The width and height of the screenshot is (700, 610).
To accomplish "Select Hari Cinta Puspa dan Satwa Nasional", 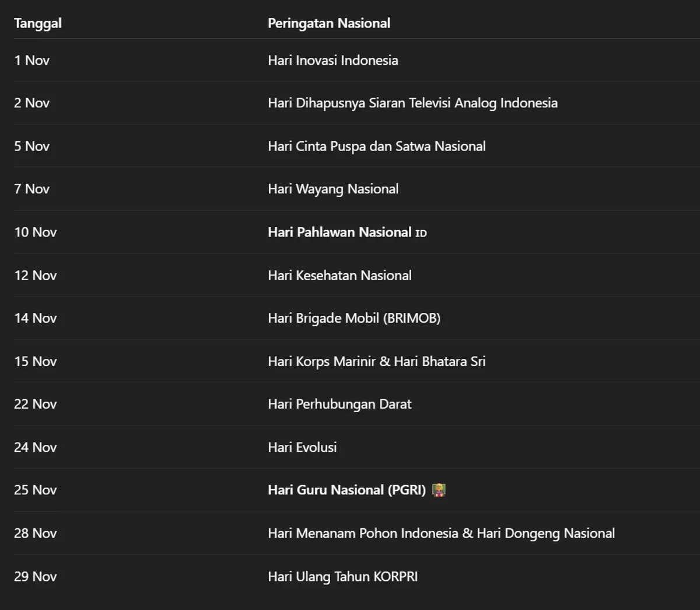I will [x=376, y=147].
